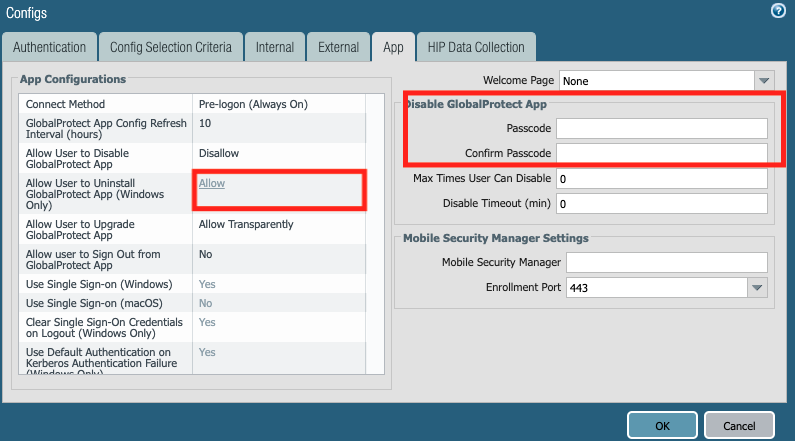Focus the Confirm Passcode input field
Viewport: 795px width, 441px height.
pyautogui.click(x=662, y=153)
